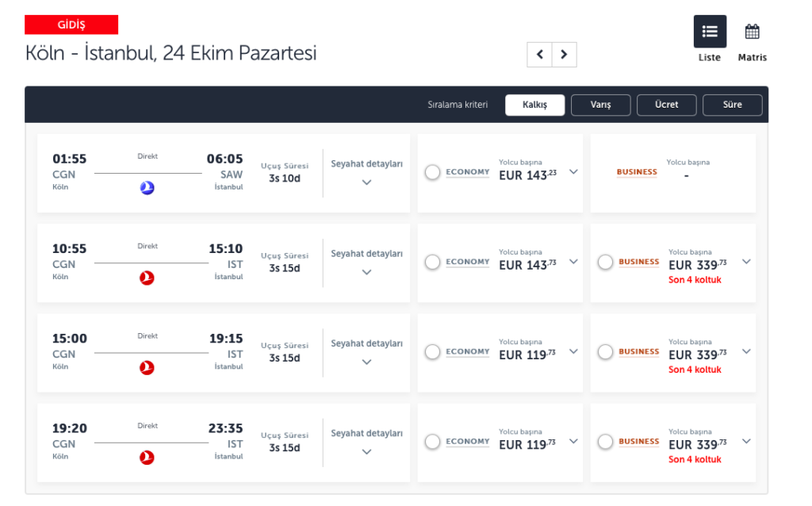Expand Business fare options for 19:20 flight
Screen dimensions: 812x506
746,441
